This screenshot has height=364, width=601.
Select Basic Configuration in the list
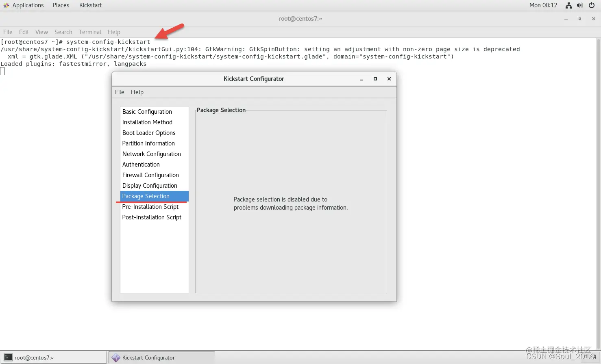(x=155, y=112)
